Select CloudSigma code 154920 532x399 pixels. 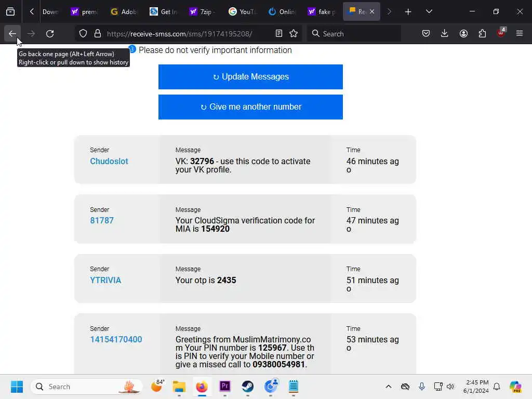216,229
